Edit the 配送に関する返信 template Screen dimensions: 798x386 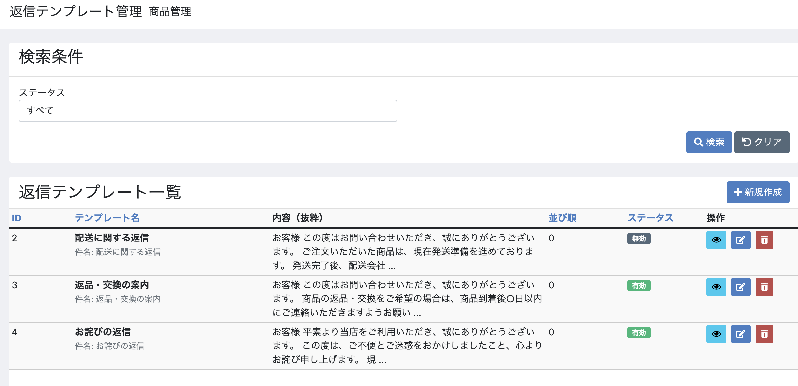[740, 240]
